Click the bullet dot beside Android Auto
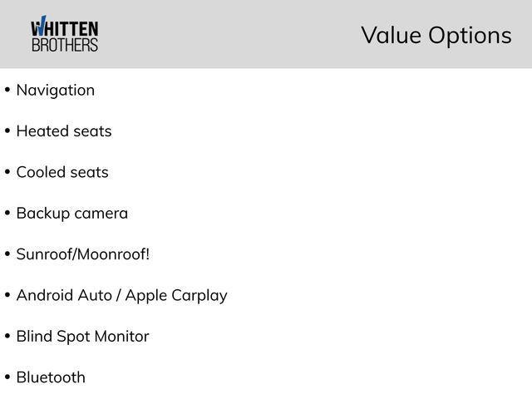Screen dimensions: 532x399 point(7,296)
